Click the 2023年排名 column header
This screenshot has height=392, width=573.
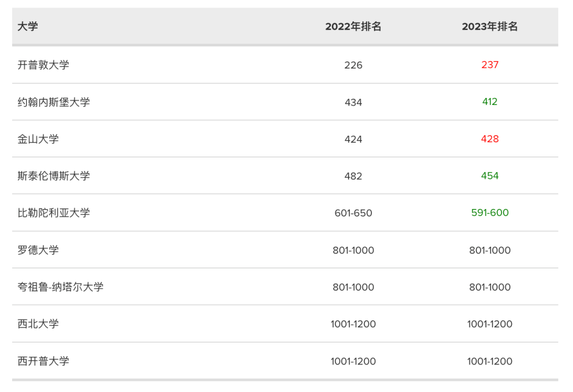pos(490,27)
